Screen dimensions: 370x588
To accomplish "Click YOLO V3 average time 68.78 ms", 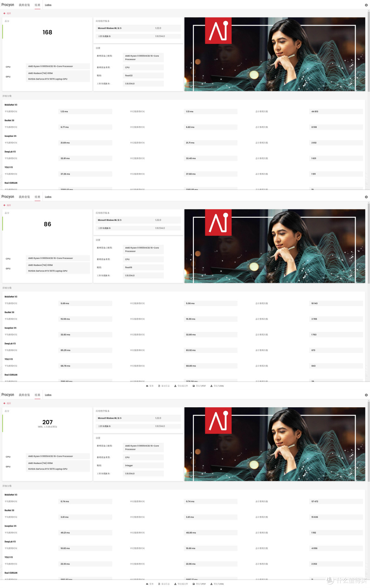I will (x=85, y=366).
